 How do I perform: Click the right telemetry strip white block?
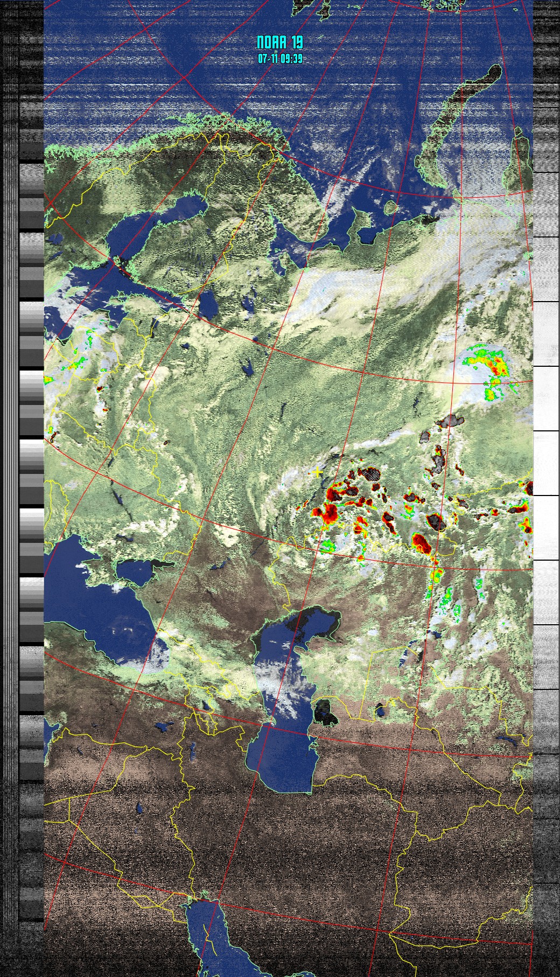pyautogui.click(x=545, y=399)
